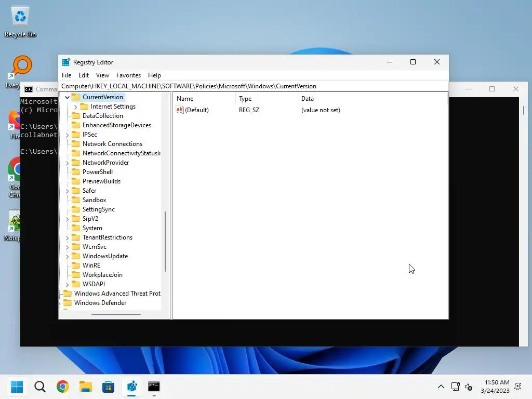Screen dimensions: 532x399
Task: Expand the Internet Settings key
Action: point(75,107)
